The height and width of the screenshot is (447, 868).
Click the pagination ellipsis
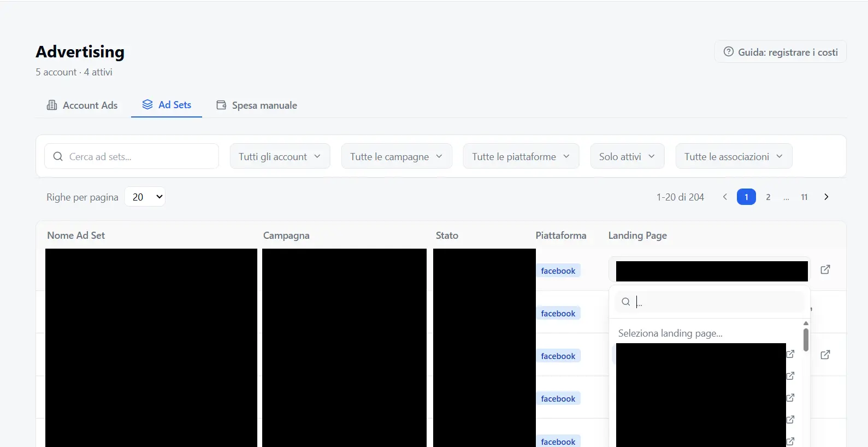pyautogui.click(x=786, y=197)
